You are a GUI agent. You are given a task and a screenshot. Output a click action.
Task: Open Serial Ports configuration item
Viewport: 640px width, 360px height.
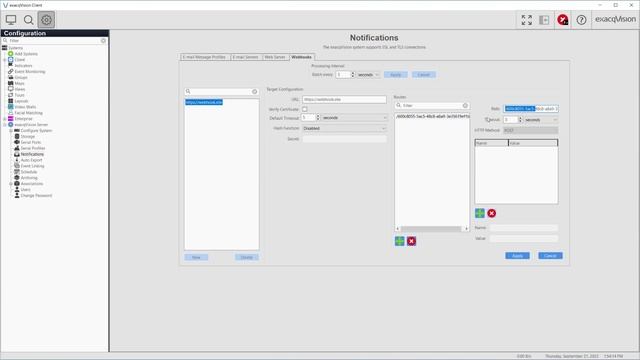(x=31, y=142)
